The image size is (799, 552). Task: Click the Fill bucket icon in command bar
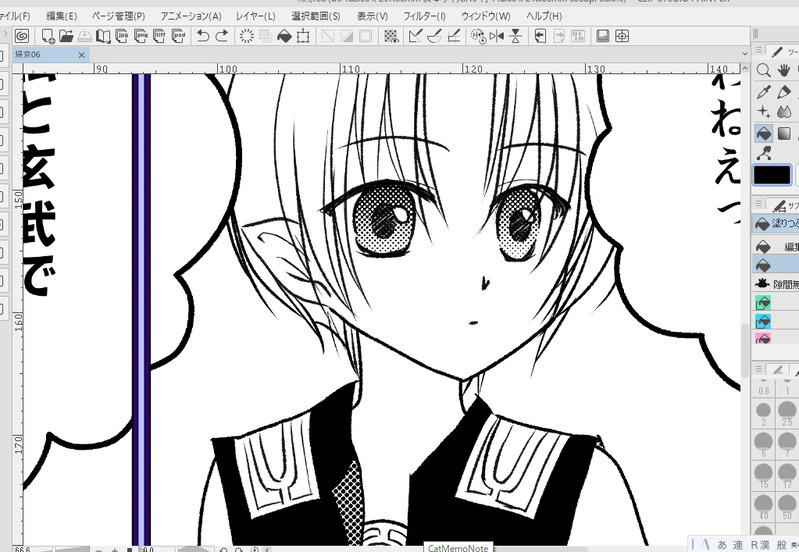pyautogui.click(x=284, y=36)
